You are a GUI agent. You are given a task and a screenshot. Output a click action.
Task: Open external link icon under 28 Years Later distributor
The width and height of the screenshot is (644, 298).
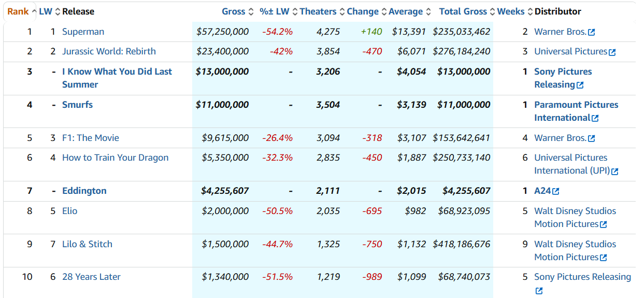pos(539,291)
